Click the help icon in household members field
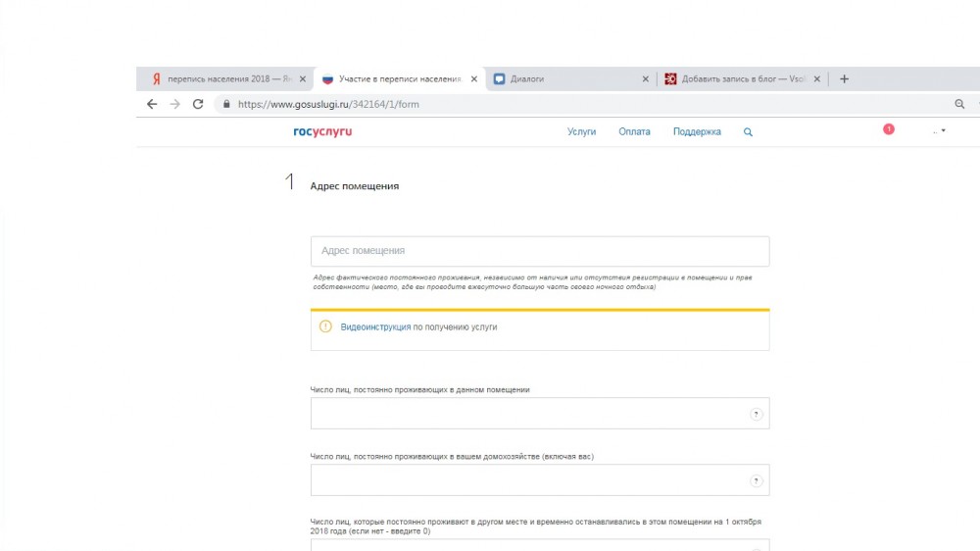 pos(756,481)
